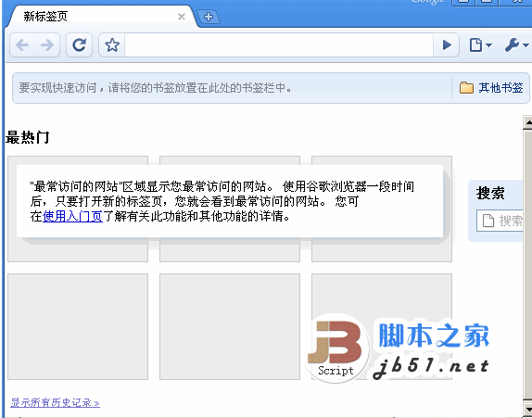The width and height of the screenshot is (532, 418).
Task: Open the 使用入门页 link
Action: pos(72,216)
